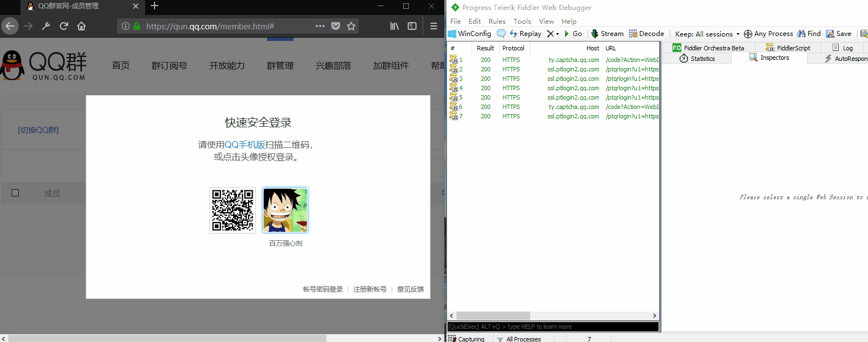Bookmark this page with star icon

click(x=351, y=26)
